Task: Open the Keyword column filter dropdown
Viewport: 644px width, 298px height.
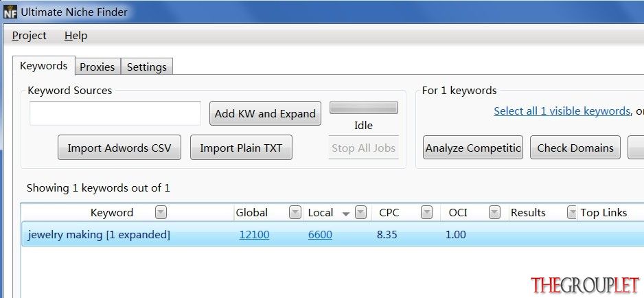Action: pos(161,212)
